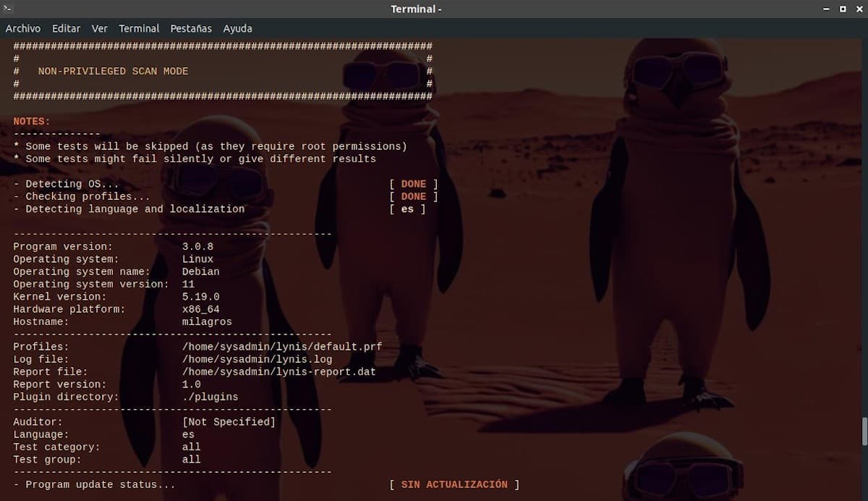Click the NOTES: label
868x501 pixels.
tap(32, 121)
